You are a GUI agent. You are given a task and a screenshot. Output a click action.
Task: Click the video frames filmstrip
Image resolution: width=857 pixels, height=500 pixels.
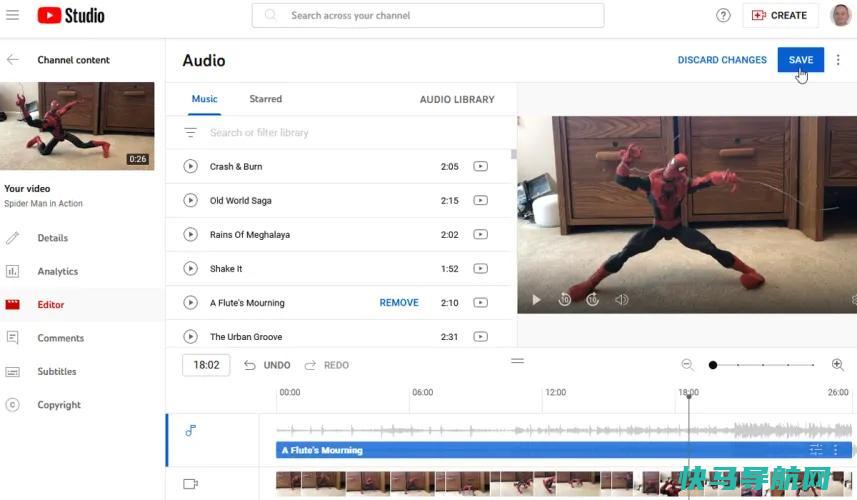563,484
